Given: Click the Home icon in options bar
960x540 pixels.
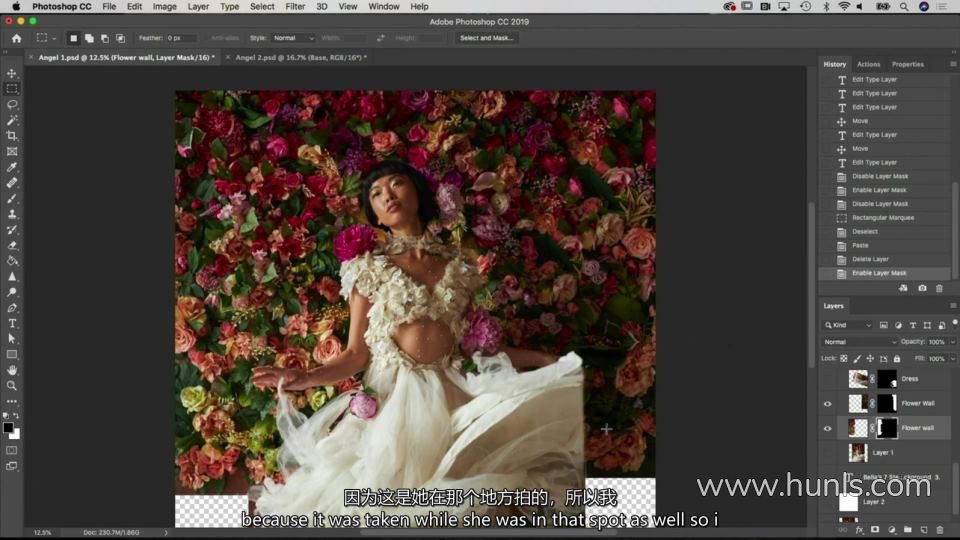Looking at the screenshot, I should 16,38.
